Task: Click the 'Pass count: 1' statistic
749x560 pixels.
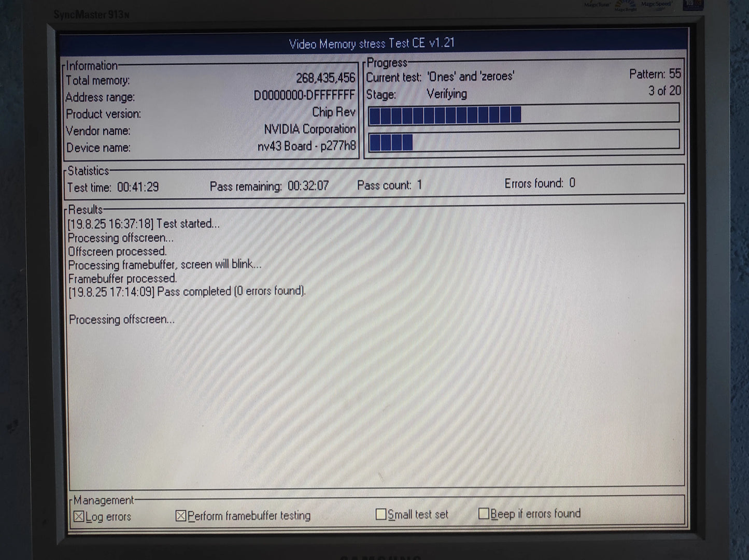Action: click(390, 185)
